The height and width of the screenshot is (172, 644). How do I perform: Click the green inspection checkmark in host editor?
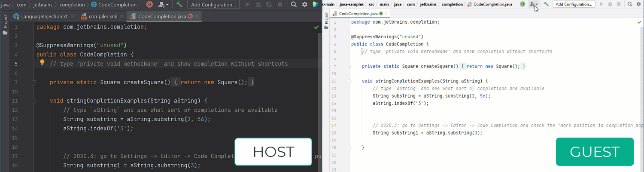[x=316, y=27]
